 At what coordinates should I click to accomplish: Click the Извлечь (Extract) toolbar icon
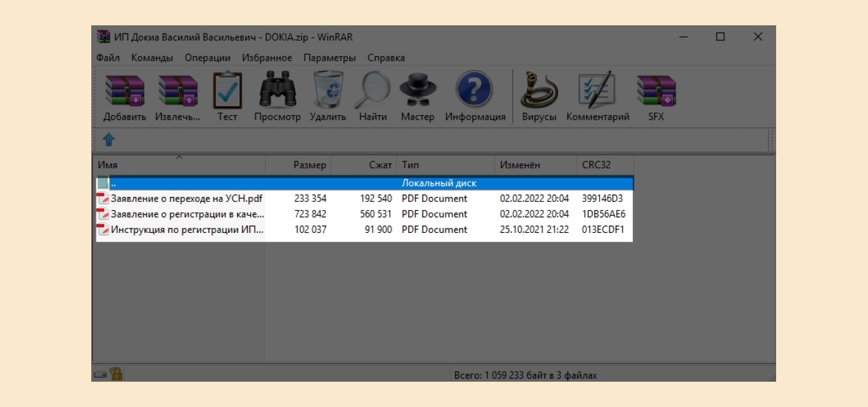point(177,92)
